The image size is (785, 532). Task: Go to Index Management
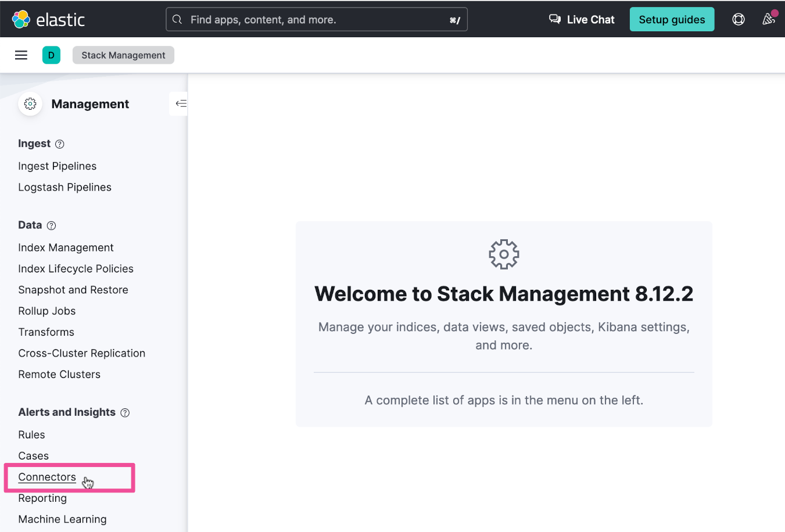coord(66,247)
